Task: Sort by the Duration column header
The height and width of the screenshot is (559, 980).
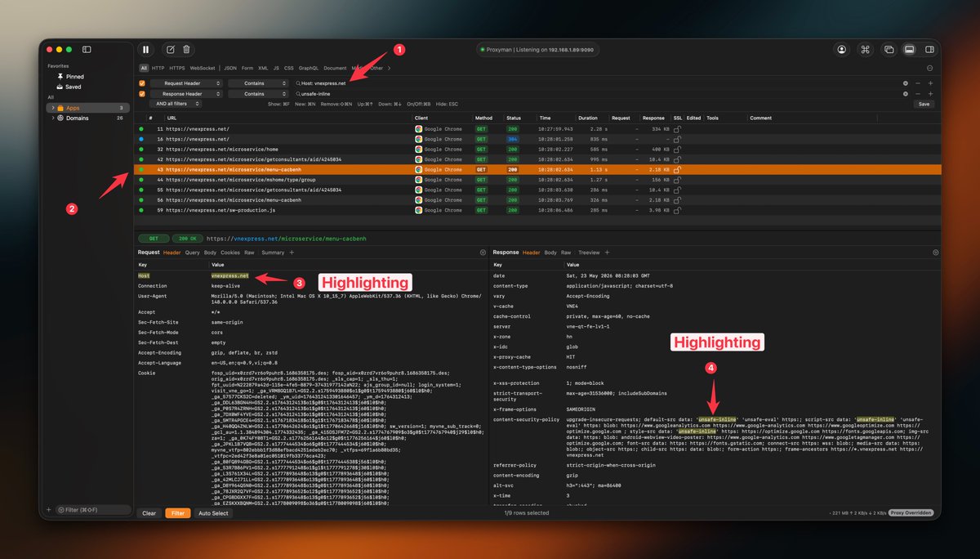Action: pos(587,118)
